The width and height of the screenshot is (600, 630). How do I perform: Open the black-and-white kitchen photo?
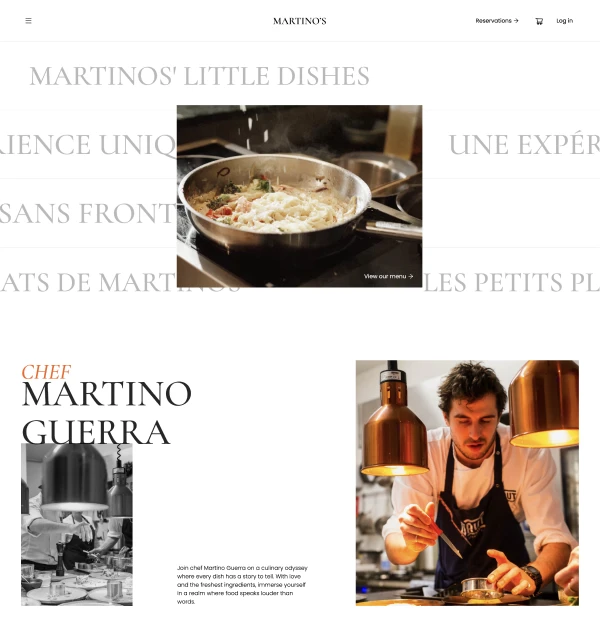[77, 524]
